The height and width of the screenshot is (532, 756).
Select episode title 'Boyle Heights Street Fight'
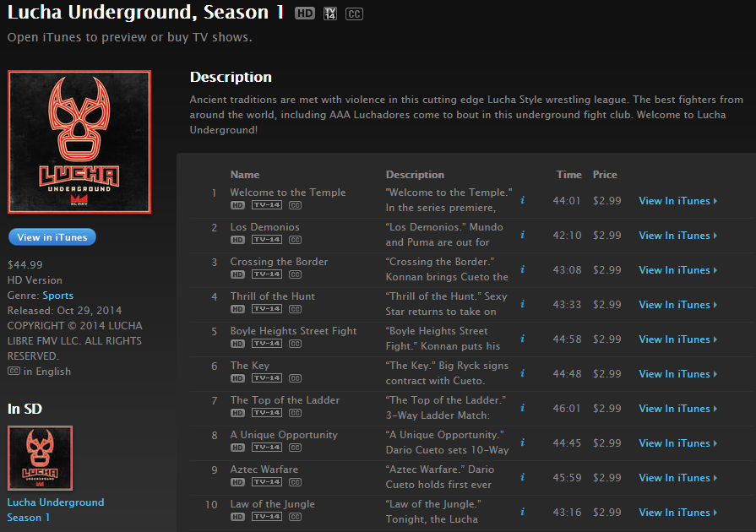click(x=294, y=331)
